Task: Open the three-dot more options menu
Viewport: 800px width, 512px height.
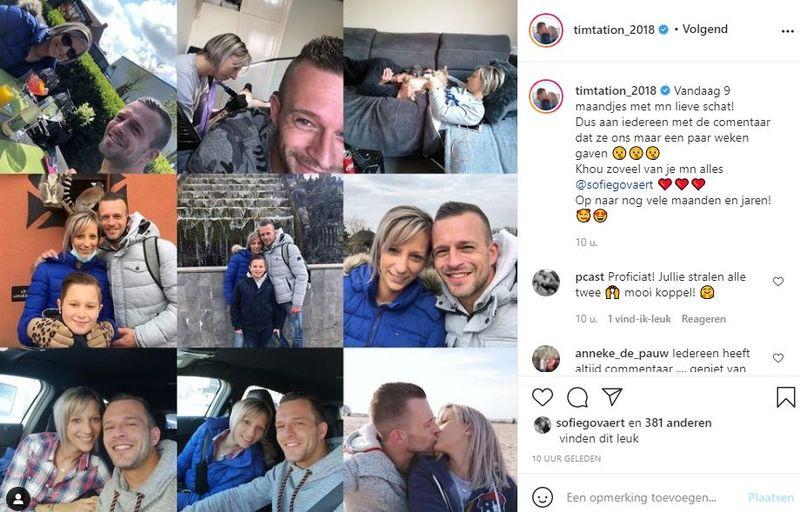Action: (787, 31)
